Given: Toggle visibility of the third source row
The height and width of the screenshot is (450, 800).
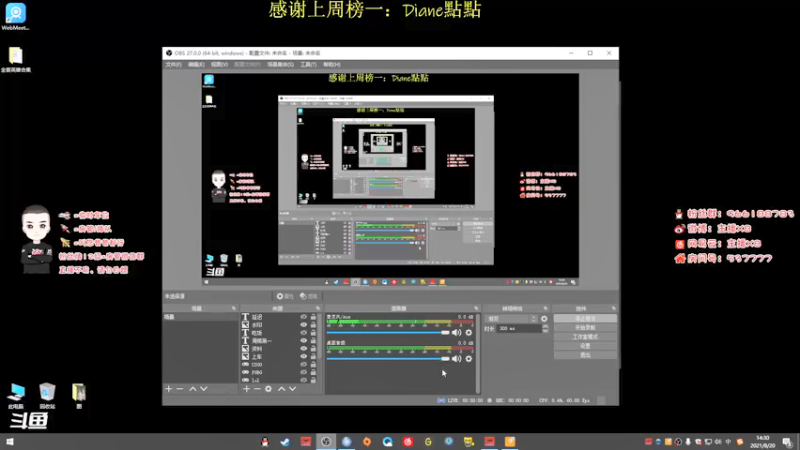Looking at the screenshot, I should 304,333.
